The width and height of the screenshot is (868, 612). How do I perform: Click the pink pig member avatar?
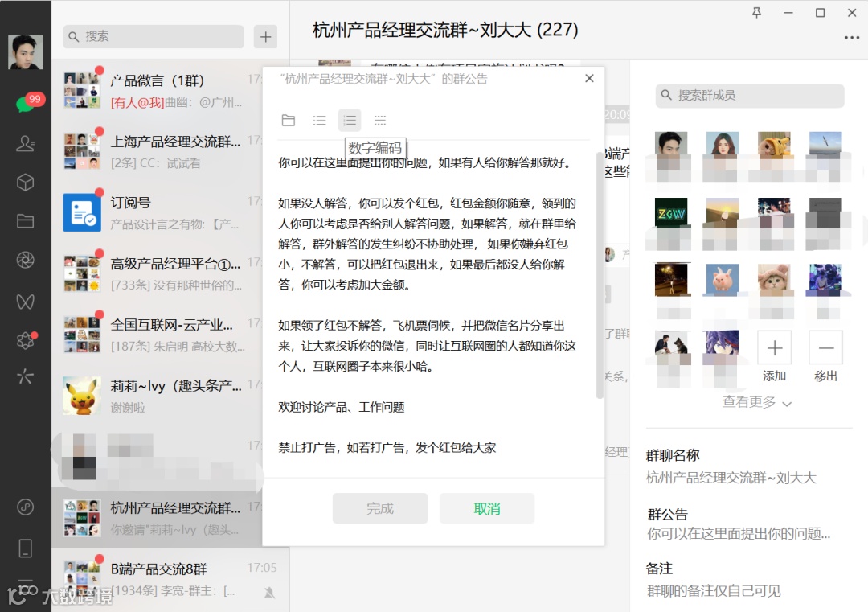click(723, 280)
